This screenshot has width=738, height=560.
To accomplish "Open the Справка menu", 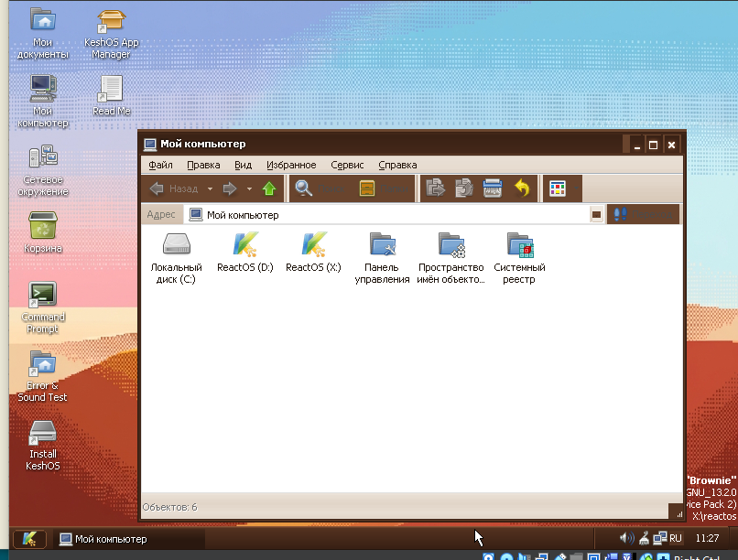I will point(397,165).
